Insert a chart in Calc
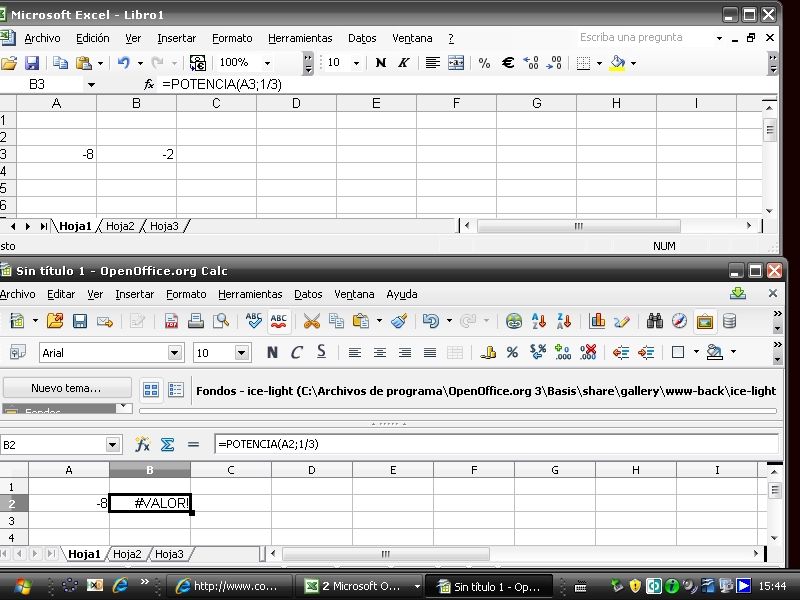 [x=597, y=321]
